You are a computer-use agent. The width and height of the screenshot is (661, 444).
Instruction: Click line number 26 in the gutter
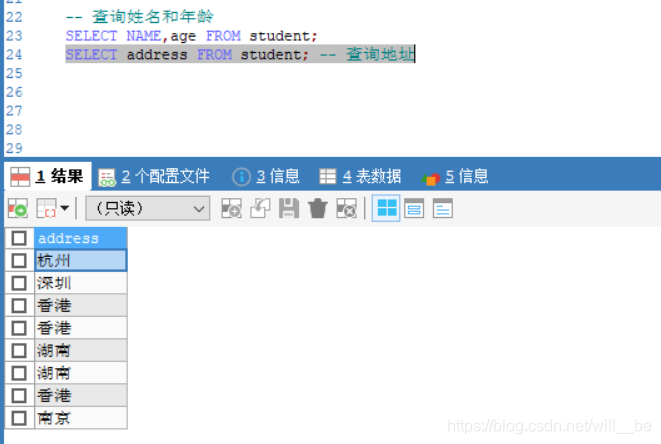pos(14,92)
